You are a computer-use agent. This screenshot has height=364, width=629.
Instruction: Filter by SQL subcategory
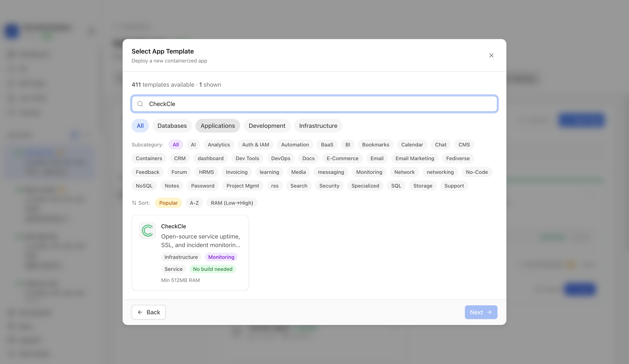pos(396,186)
